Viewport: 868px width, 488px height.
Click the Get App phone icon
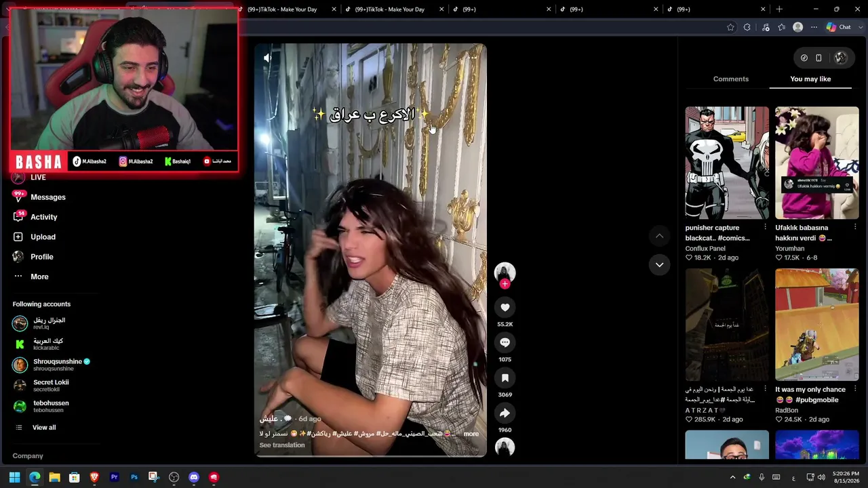click(818, 58)
